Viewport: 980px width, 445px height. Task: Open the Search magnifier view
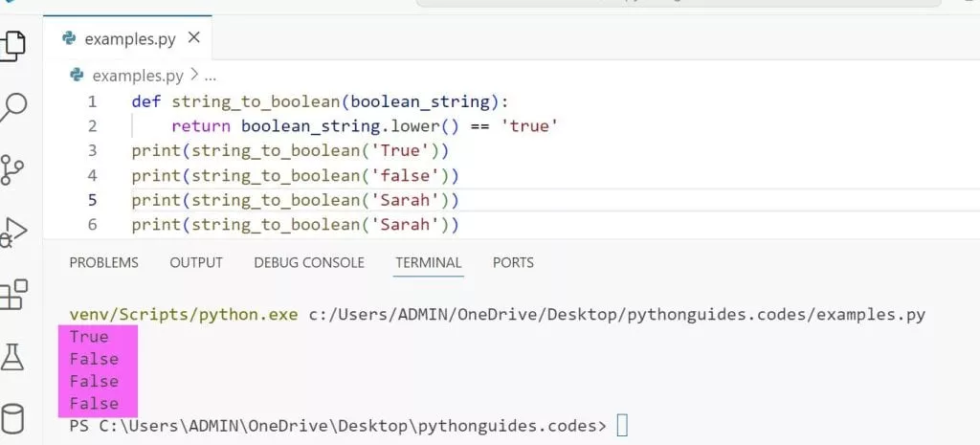pos(13,106)
